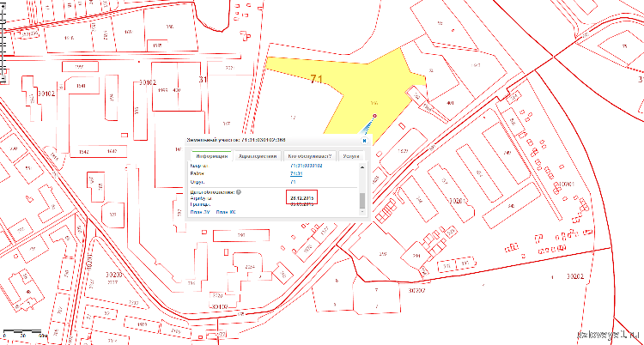Open the Кто обслуживает? tab
This screenshot has height=345, width=644.
(x=308, y=156)
